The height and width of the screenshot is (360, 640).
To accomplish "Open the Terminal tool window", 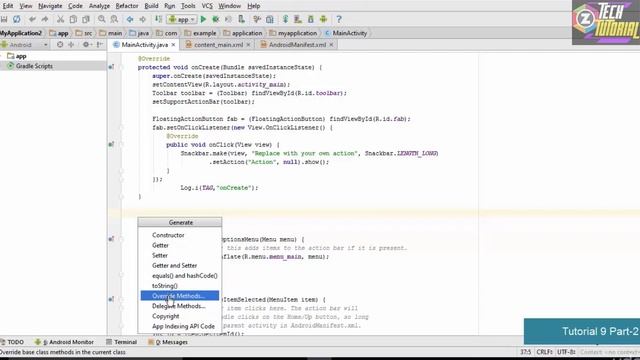I will pyautogui.click(x=121, y=342).
